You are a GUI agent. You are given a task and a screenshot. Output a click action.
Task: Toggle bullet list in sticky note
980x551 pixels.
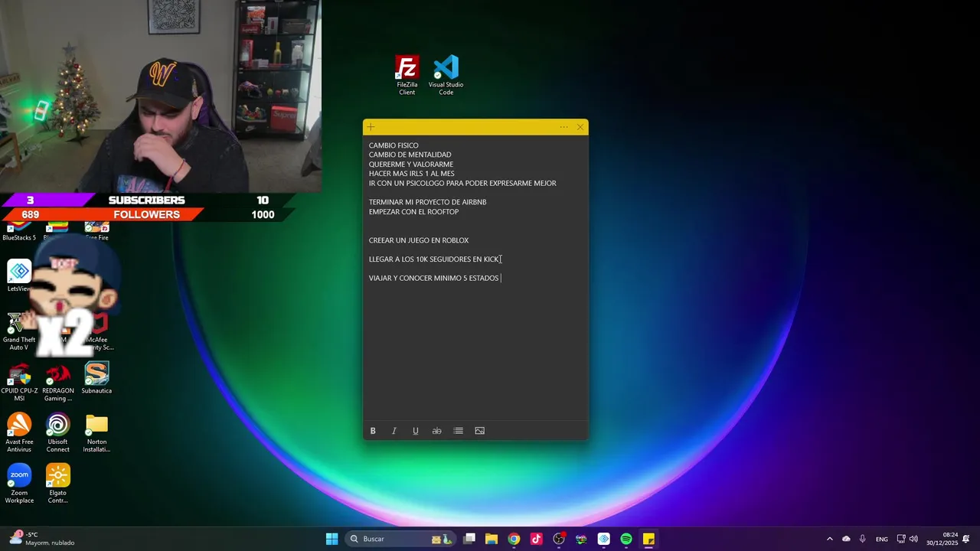coord(459,431)
